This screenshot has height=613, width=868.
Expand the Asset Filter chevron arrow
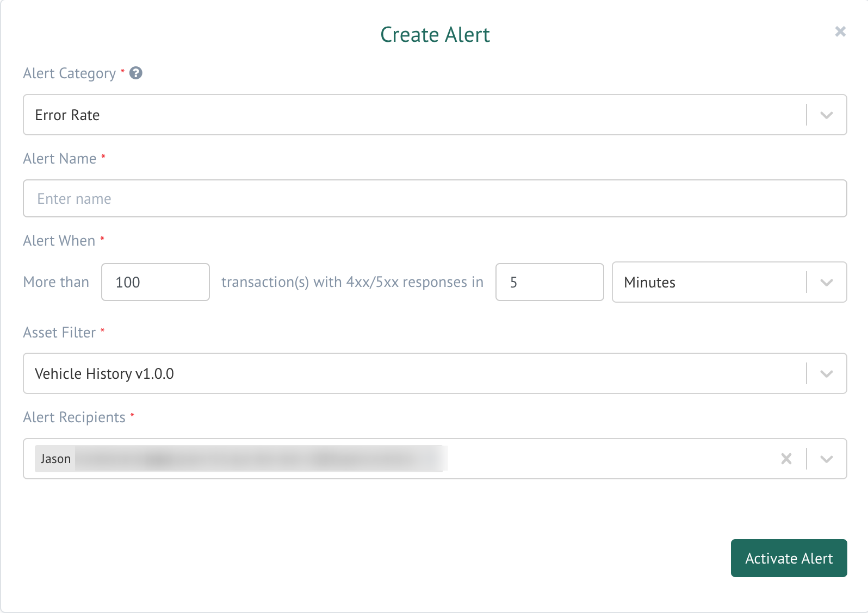(x=826, y=374)
